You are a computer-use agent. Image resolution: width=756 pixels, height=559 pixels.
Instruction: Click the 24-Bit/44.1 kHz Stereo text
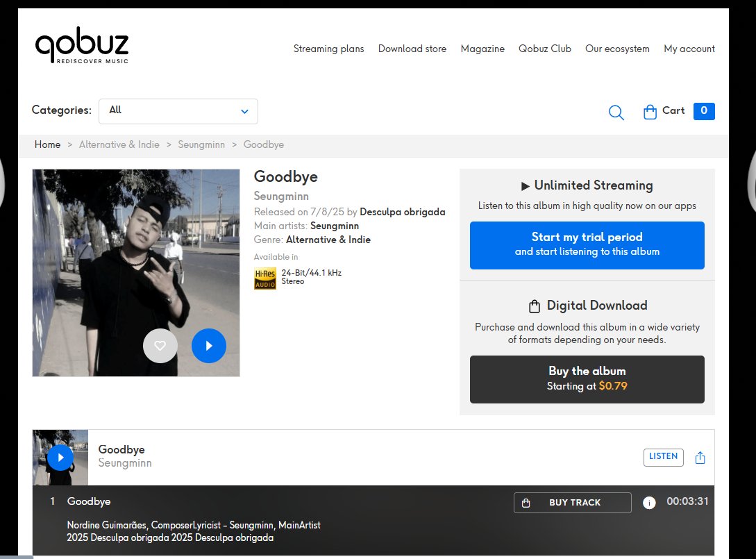[x=312, y=277]
